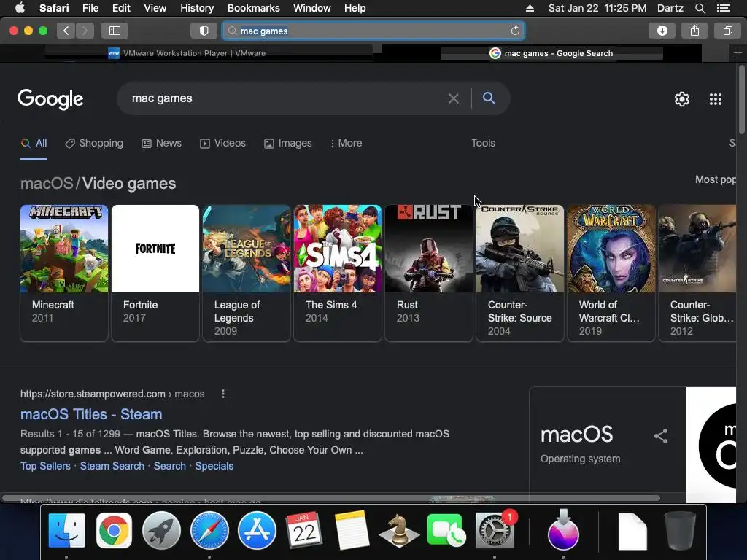Image resolution: width=747 pixels, height=560 pixels.
Task: Select the World of Warcraft Classic card
Action: coord(611,273)
